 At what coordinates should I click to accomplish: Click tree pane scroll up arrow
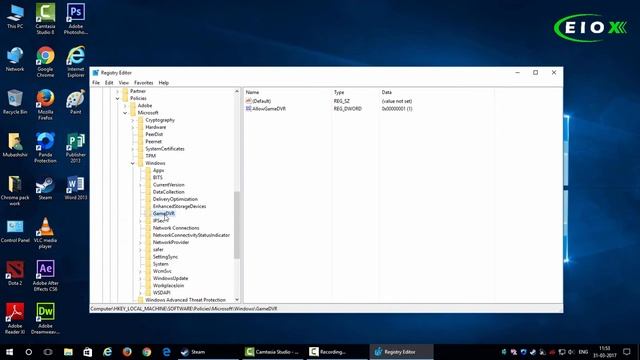[x=237, y=91]
